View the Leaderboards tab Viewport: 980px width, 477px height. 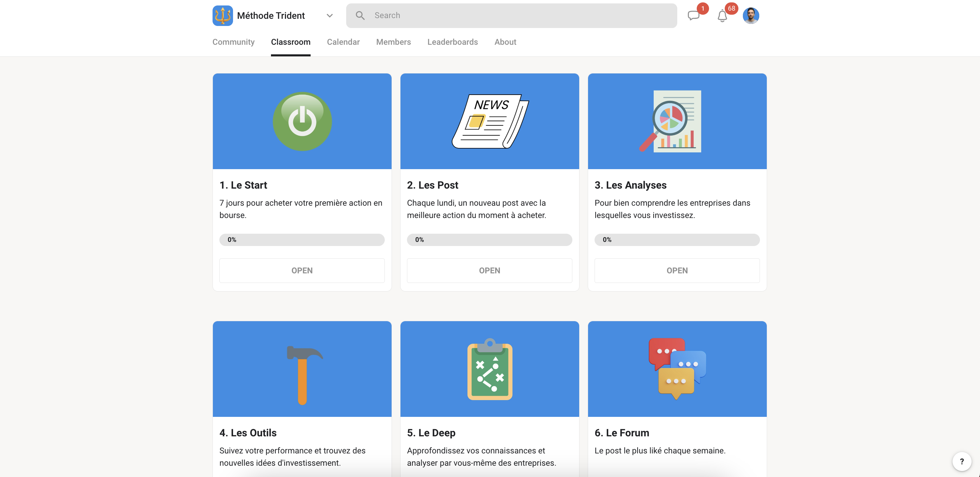(x=452, y=42)
